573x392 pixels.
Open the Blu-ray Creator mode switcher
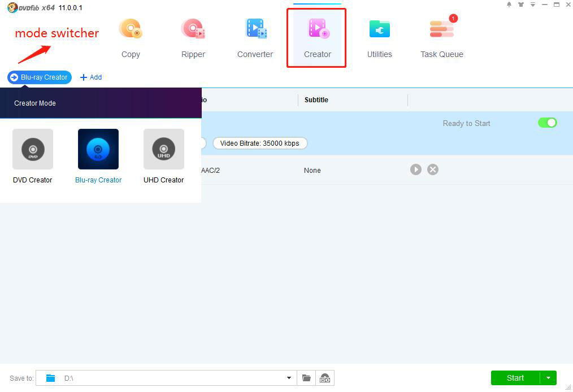[40, 77]
